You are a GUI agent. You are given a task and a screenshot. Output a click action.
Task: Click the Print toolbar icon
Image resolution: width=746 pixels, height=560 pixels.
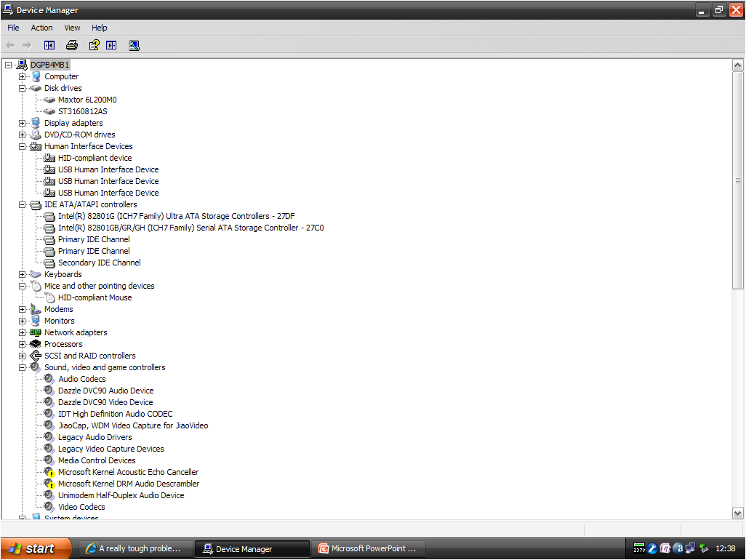(72, 45)
